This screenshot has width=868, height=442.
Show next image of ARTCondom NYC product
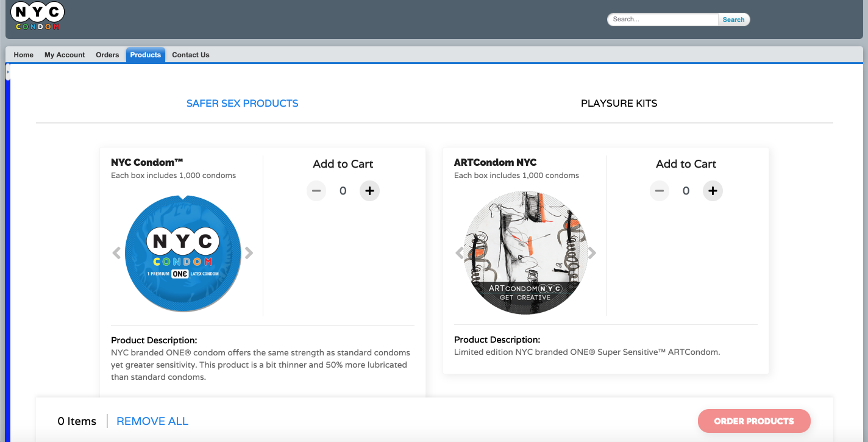pyautogui.click(x=592, y=253)
